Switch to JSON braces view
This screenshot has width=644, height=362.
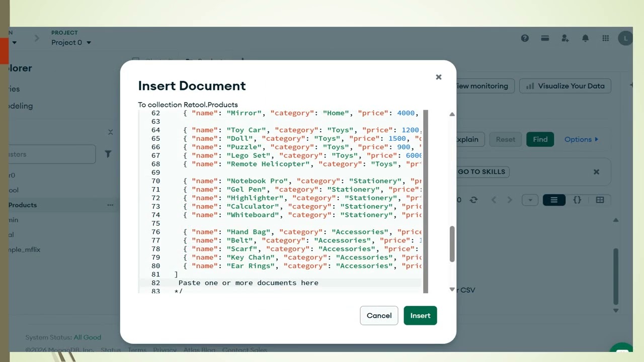(x=577, y=200)
